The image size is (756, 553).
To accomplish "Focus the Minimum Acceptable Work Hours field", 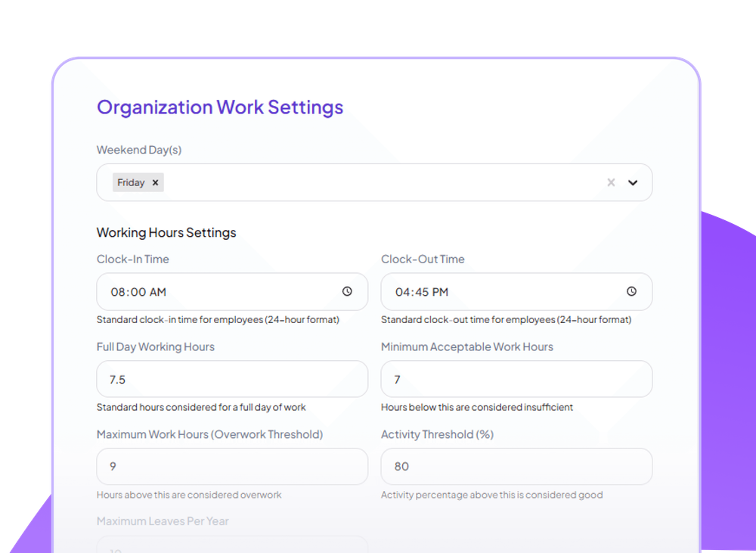I will 516,379.
